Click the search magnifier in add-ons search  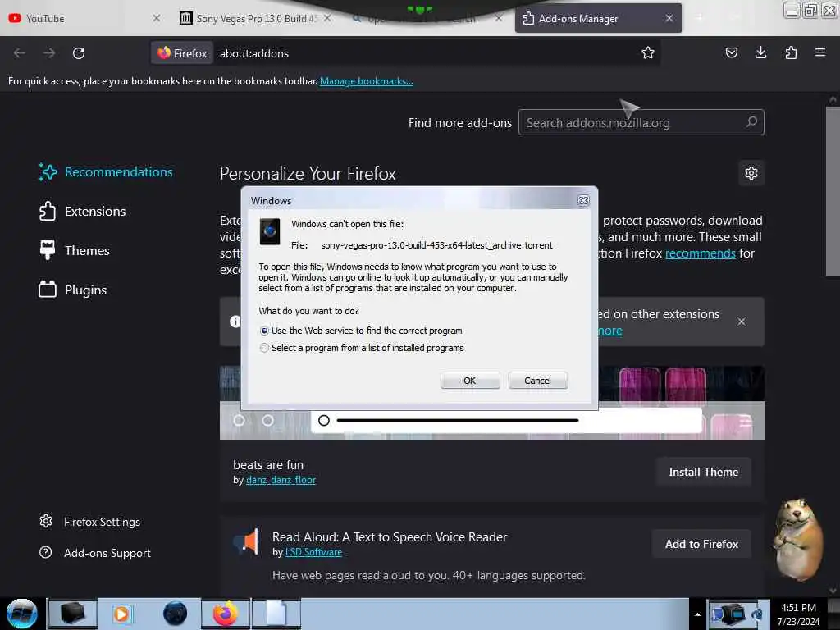pos(751,122)
